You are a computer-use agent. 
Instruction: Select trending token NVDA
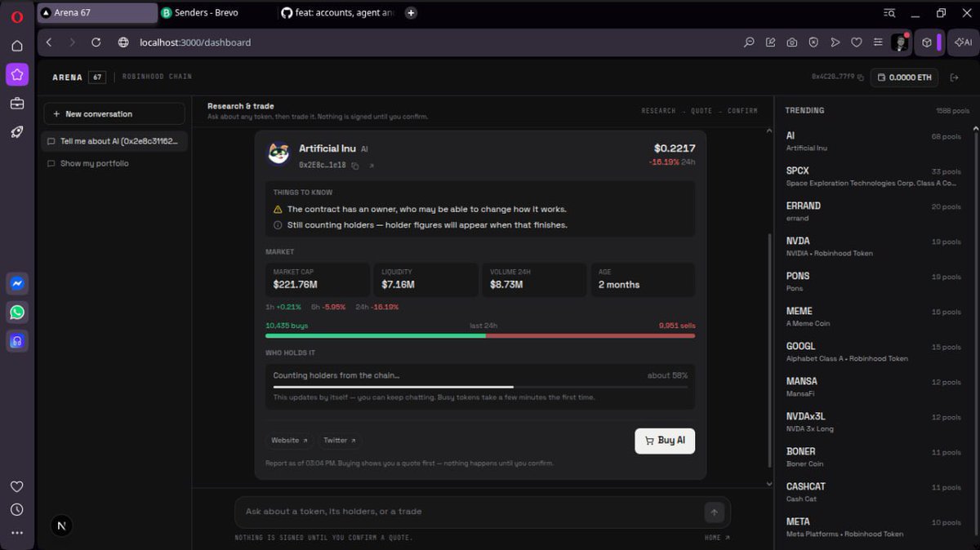pos(874,246)
